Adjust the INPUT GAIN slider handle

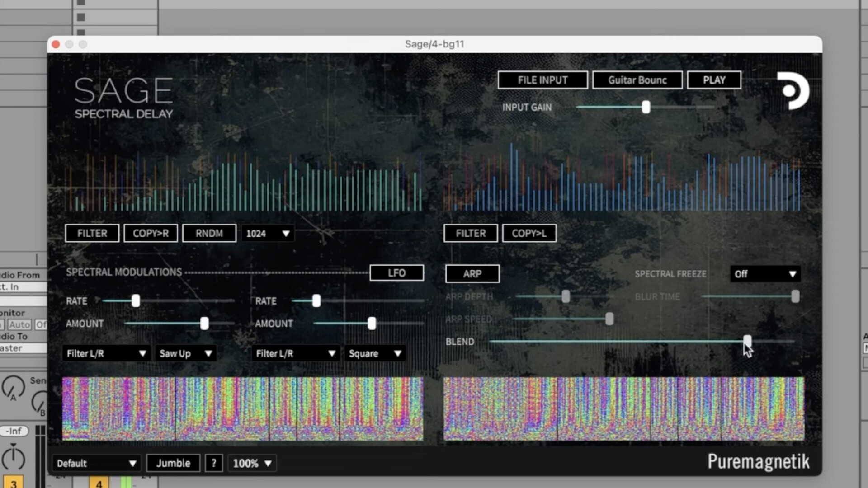tap(646, 107)
